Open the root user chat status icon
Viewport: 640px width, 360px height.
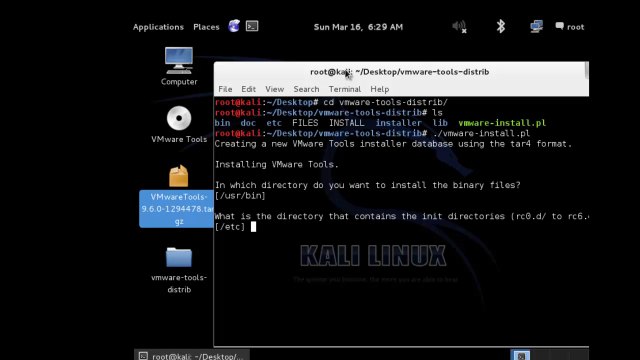(x=559, y=26)
